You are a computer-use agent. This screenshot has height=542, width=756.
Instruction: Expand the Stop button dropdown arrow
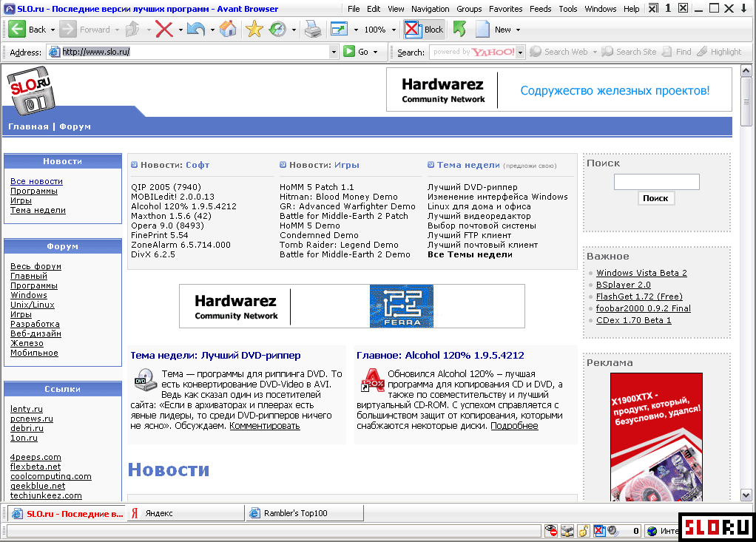click(x=180, y=30)
